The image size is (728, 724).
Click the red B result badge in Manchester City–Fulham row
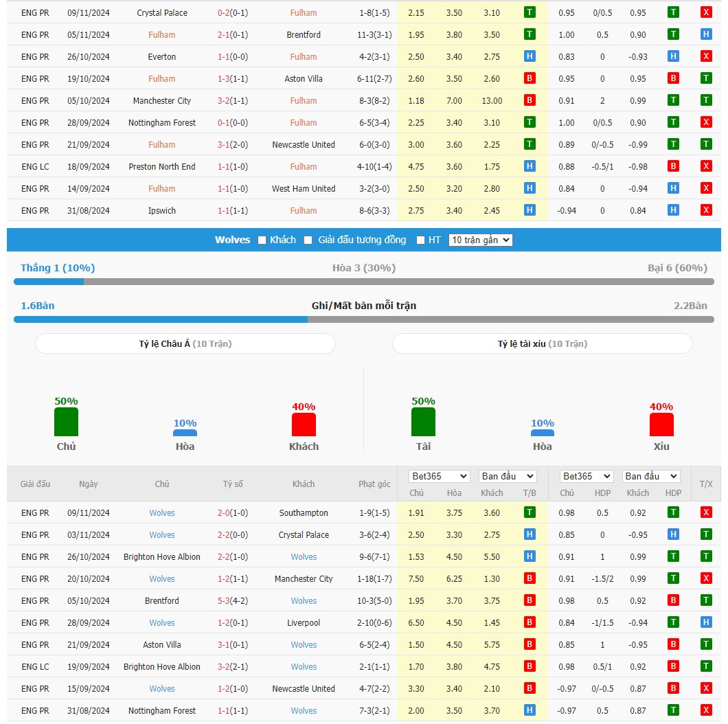point(530,100)
